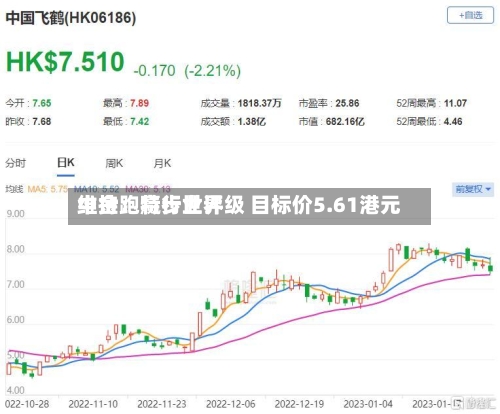Click the -0.170 price change
Screen dimensions: 500x414
click(154, 71)
